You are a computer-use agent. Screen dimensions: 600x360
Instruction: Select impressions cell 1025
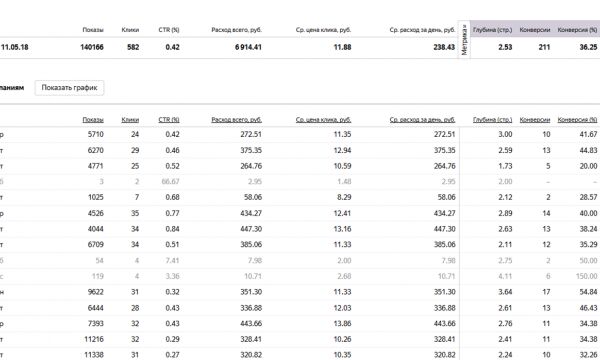click(96, 197)
